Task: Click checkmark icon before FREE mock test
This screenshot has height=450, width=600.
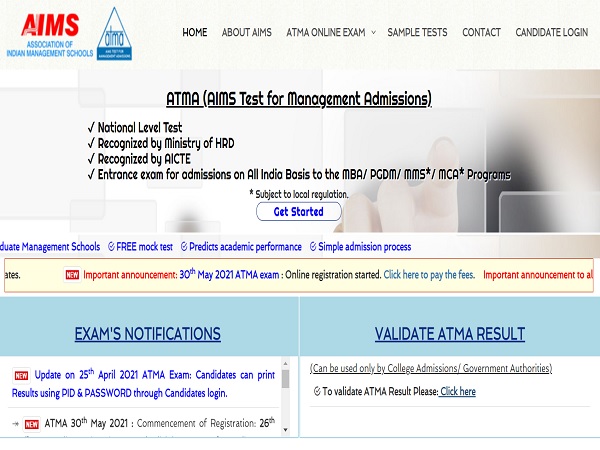Action: (x=110, y=247)
